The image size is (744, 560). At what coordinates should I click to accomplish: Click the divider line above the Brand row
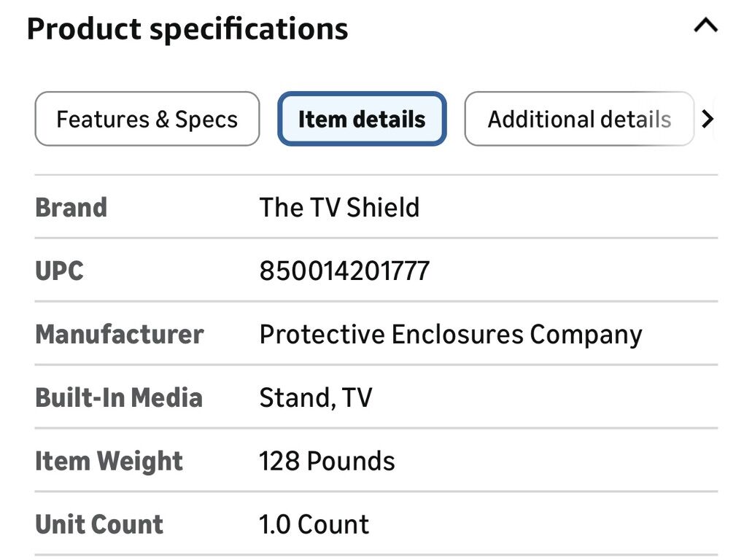point(376,175)
